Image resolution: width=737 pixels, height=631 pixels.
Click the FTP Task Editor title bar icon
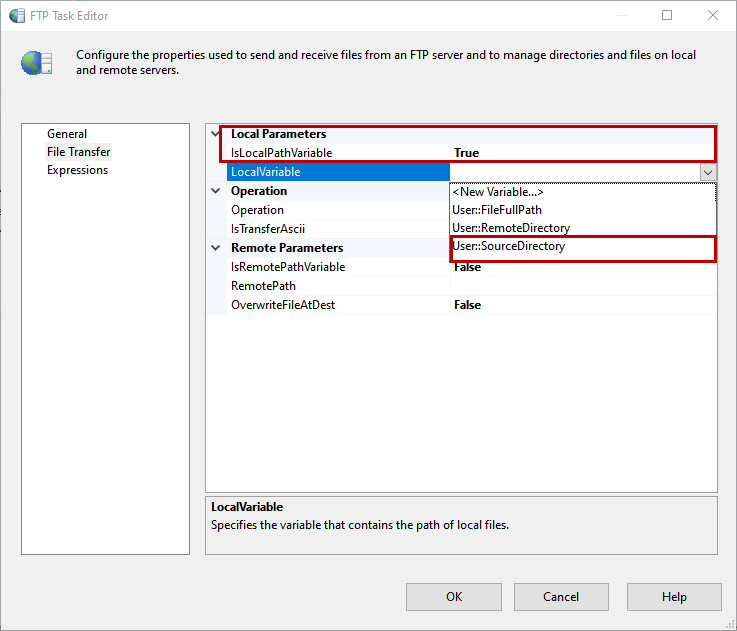click(x=18, y=15)
